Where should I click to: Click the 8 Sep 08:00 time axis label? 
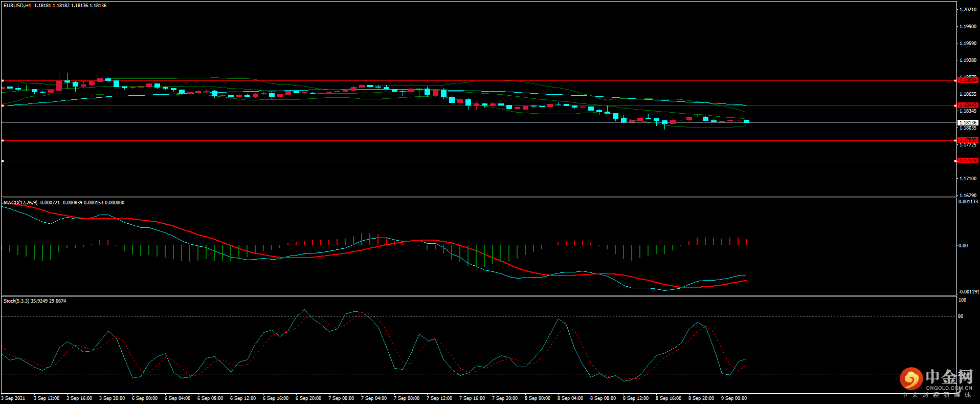(603, 398)
